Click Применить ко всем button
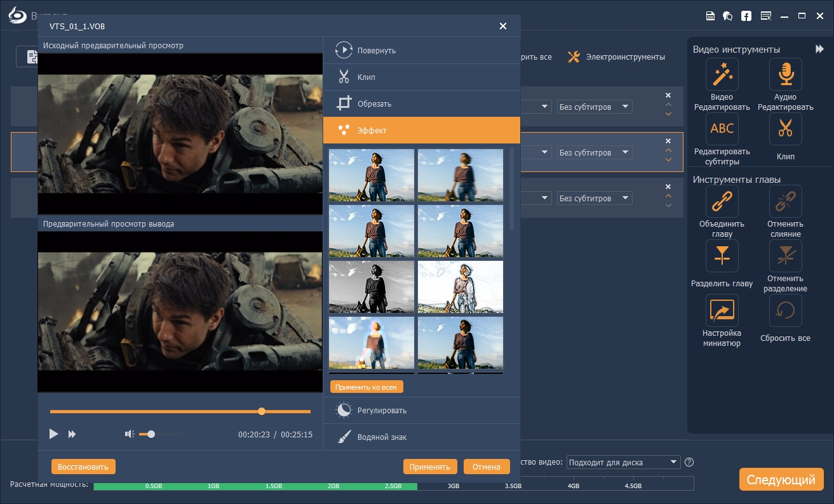Screen dimensions: 834x504 pyautogui.click(x=367, y=387)
